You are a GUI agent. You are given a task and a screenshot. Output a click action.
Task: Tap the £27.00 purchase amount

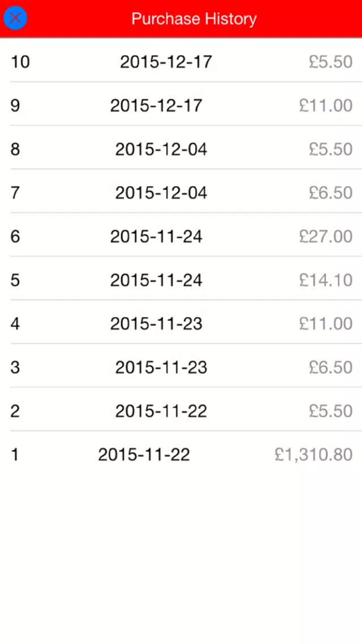click(x=326, y=236)
